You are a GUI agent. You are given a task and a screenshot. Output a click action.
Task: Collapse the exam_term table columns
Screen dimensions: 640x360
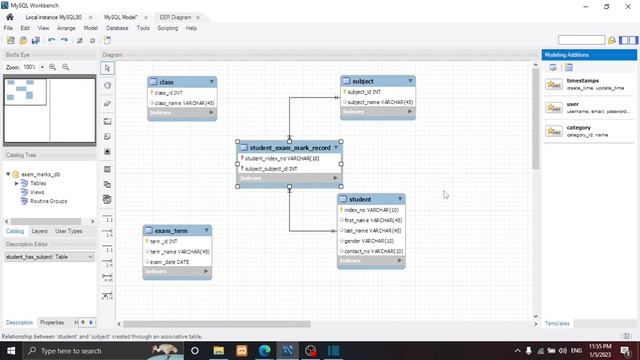tap(207, 230)
